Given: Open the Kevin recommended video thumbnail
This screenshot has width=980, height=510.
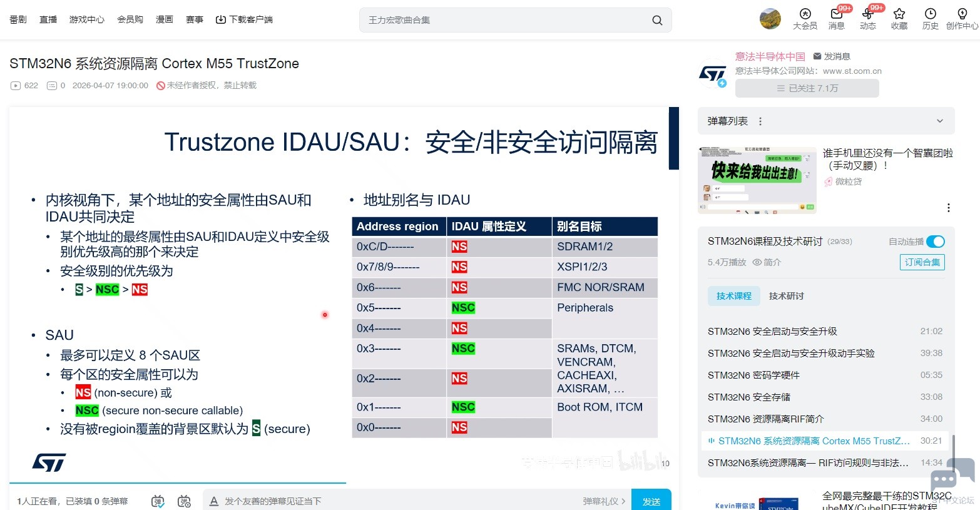Looking at the screenshot, I should click(757, 502).
